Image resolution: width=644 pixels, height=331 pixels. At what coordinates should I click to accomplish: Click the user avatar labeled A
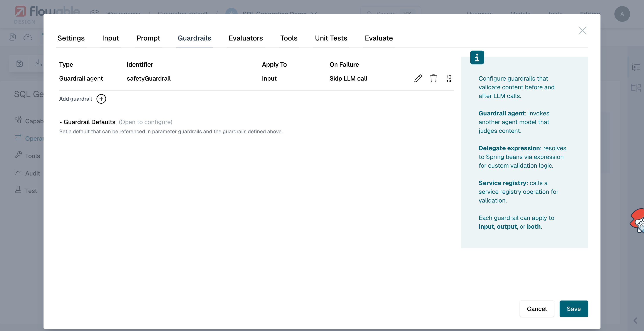point(622,14)
